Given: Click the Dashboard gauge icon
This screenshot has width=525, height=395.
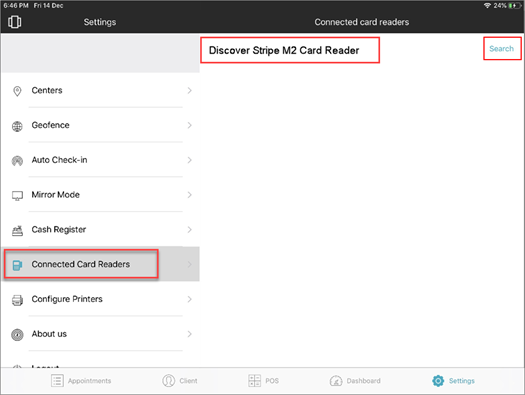Looking at the screenshot, I should click(x=336, y=381).
